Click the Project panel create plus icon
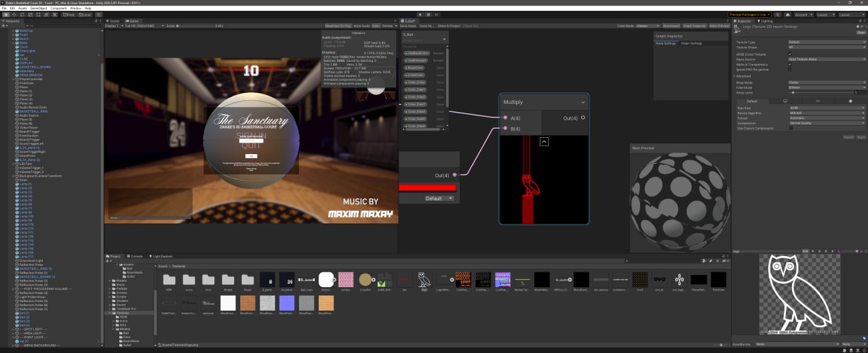Image resolution: width=868 pixels, height=353 pixels. pos(108,261)
